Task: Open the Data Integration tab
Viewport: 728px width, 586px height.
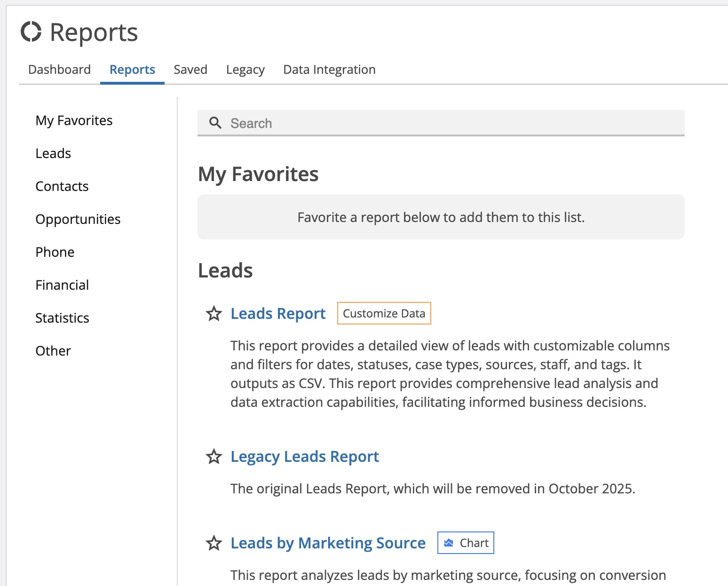Action: [329, 69]
